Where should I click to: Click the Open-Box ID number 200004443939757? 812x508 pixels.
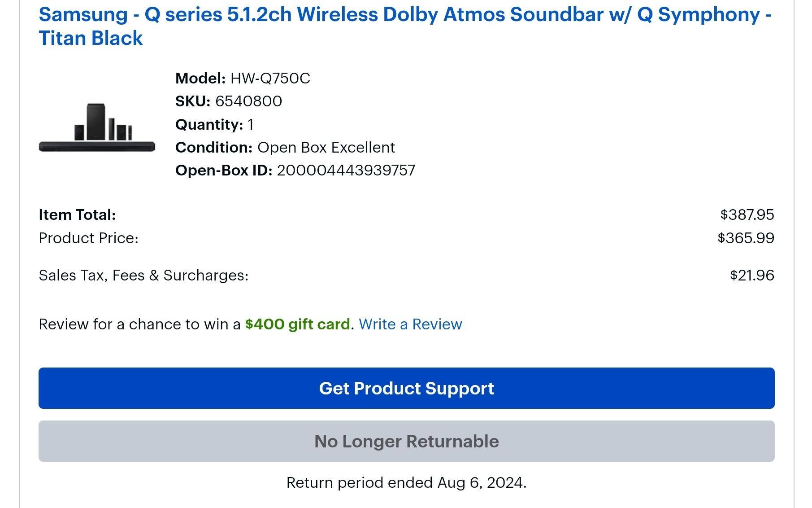(346, 170)
